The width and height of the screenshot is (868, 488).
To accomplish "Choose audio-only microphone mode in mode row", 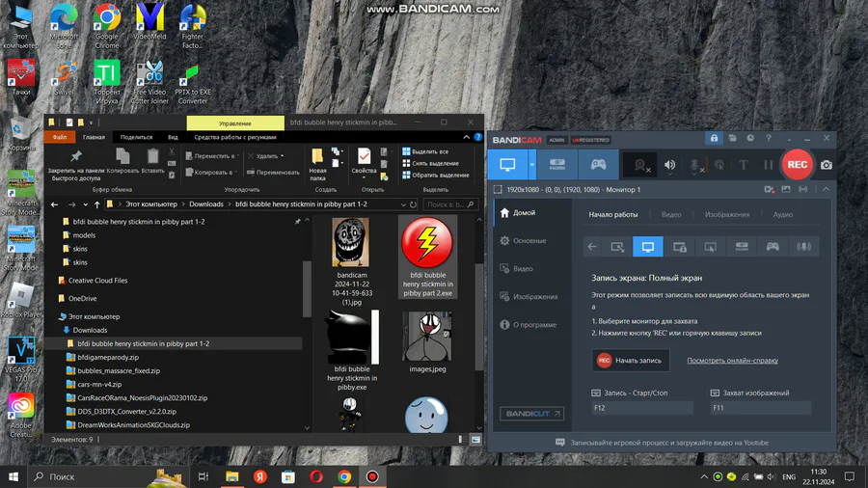I will click(803, 247).
